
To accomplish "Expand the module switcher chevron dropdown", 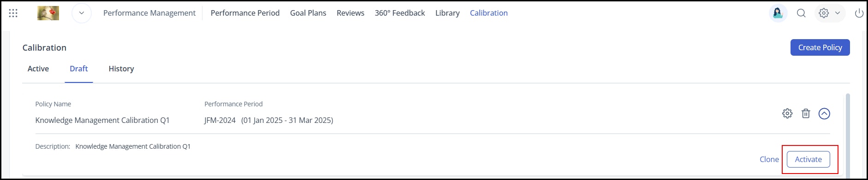I will (x=82, y=13).
